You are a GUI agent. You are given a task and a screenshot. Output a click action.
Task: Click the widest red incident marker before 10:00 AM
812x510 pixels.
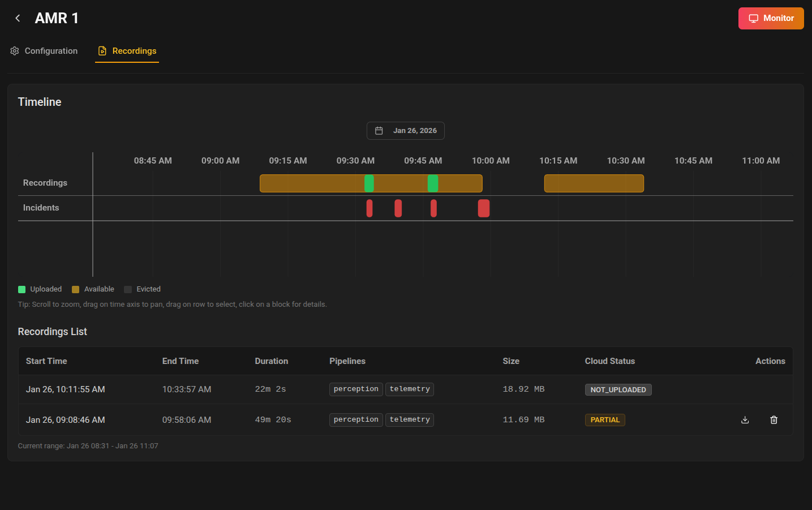(x=484, y=208)
